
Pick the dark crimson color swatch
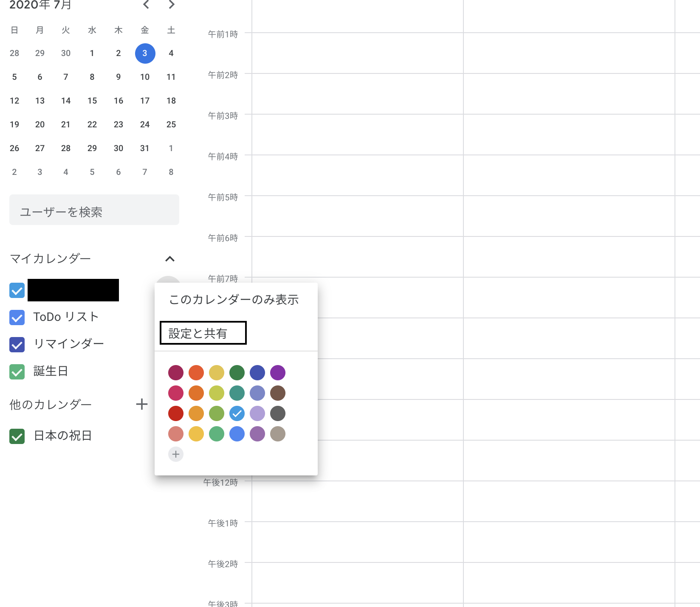click(x=176, y=373)
